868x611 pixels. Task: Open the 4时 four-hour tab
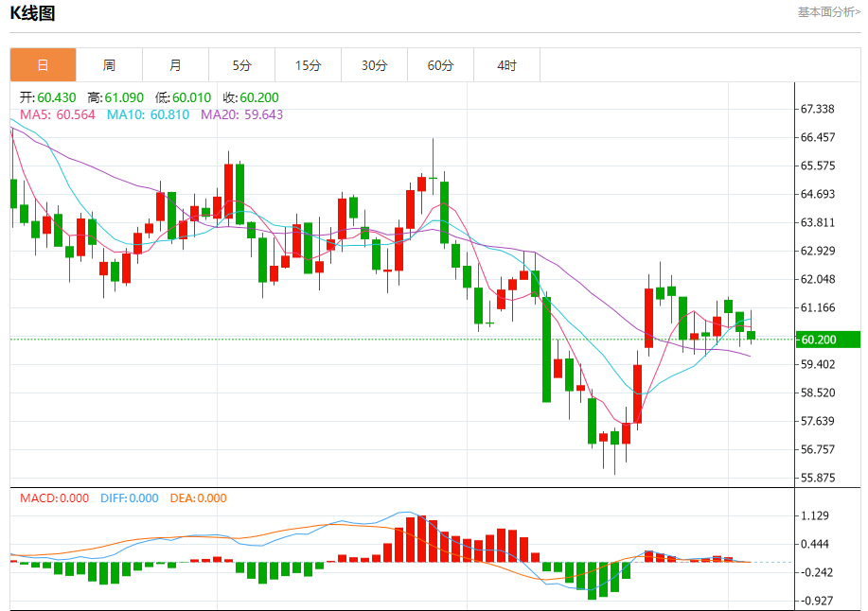pos(506,65)
